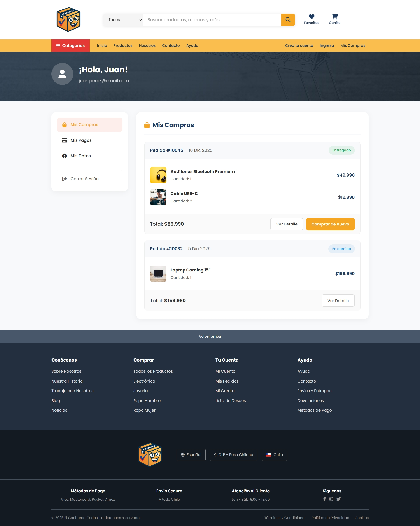This screenshot has height=526, width=420.
Task: Open the Instagram icon in the footer
Action: pos(331,499)
